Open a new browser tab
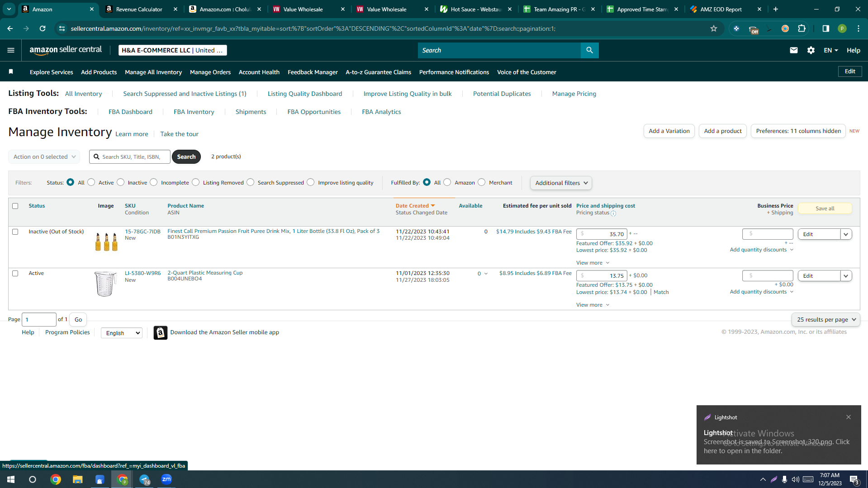The image size is (868, 488). 776,9
